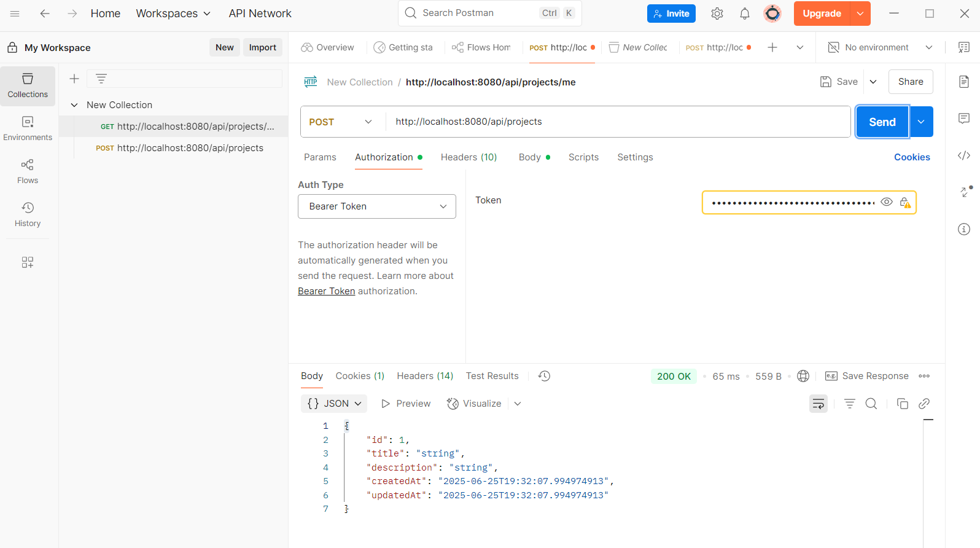
Task: Copy the response body
Action: [903, 404]
